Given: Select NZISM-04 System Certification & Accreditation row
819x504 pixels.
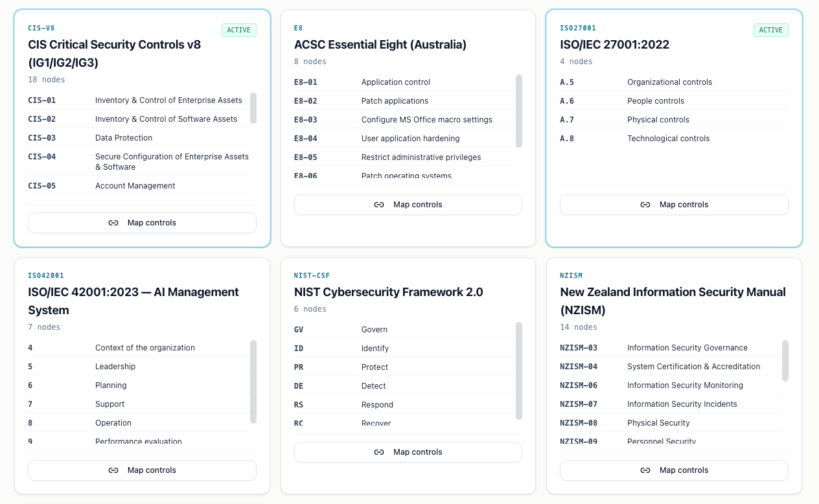Looking at the screenshot, I should pyautogui.click(x=671, y=367).
